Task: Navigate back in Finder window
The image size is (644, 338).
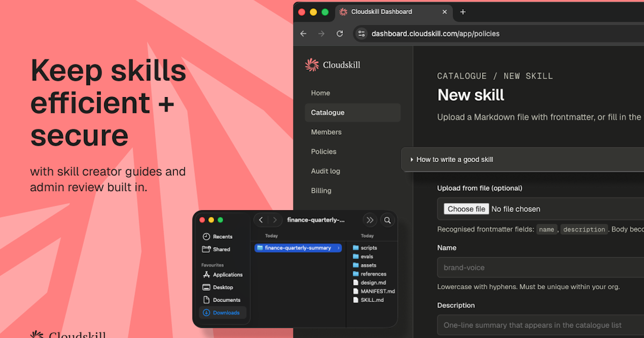Action: (261, 220)
